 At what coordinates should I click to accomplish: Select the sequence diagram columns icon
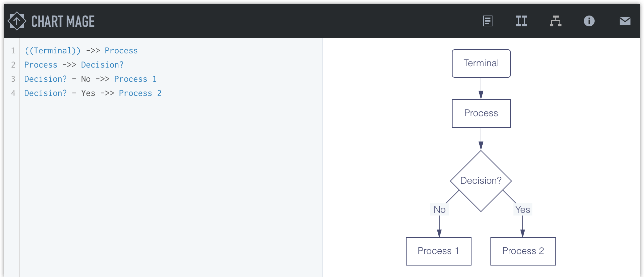(x=521, y=21)
